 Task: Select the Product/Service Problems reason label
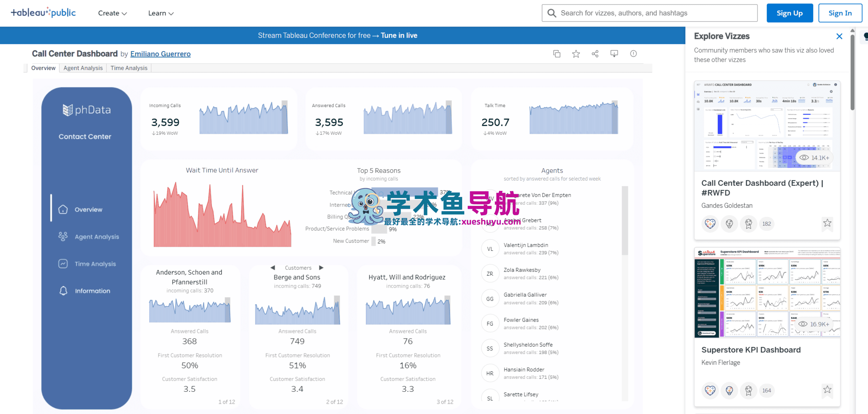[337, 229]
